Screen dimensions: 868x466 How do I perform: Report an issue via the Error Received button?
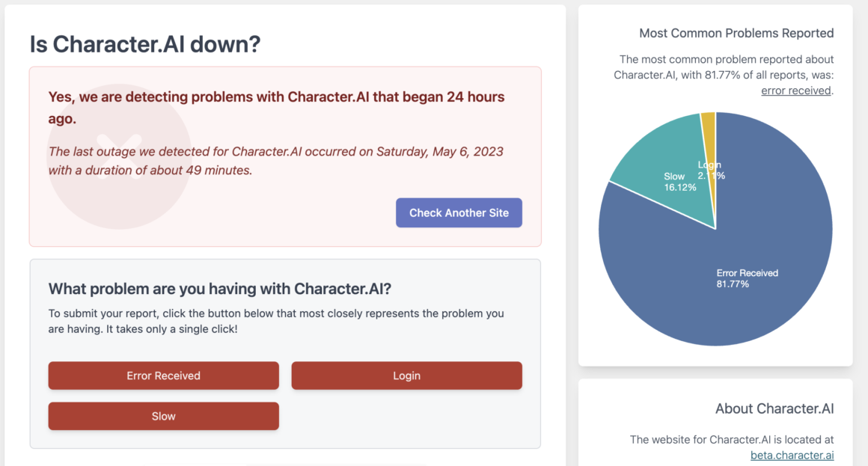click(163, 375)
